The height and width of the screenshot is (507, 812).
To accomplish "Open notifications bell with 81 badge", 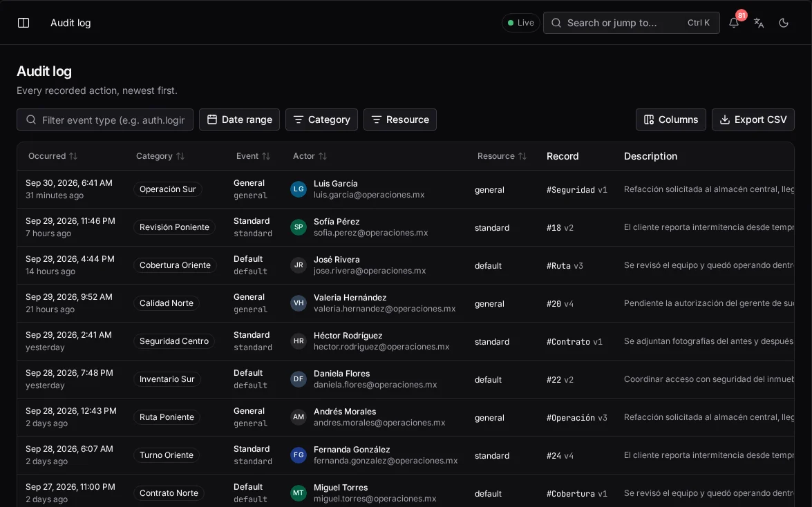I will [734, 23].
